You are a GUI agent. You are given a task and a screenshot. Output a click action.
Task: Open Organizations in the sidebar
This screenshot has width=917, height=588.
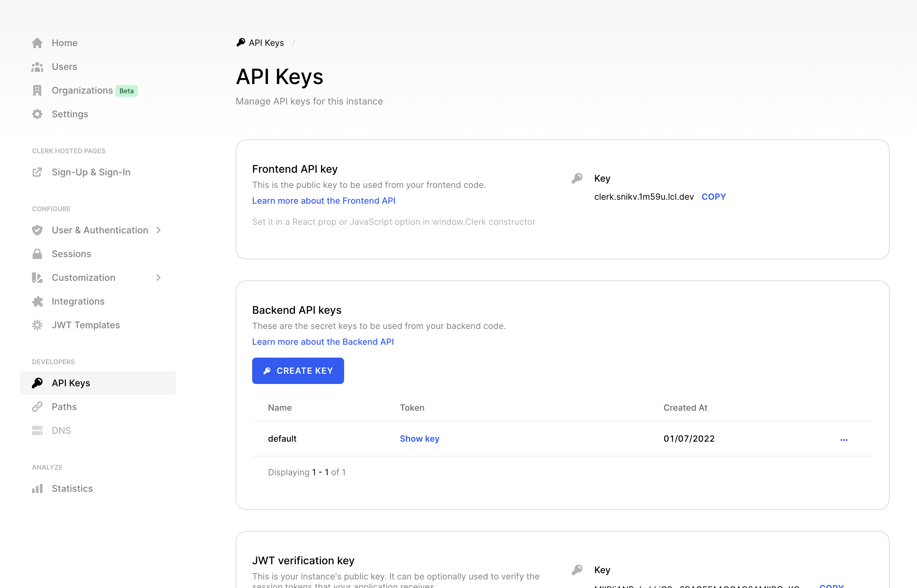click(x=82, y=91)
